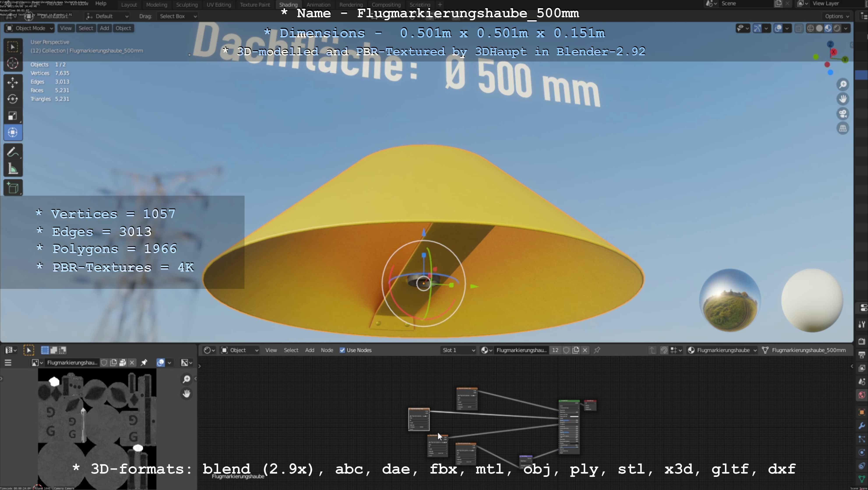Switch to the Layout workspace tab
The width and height of the screenshot is (868, 490).
(129, 5)
